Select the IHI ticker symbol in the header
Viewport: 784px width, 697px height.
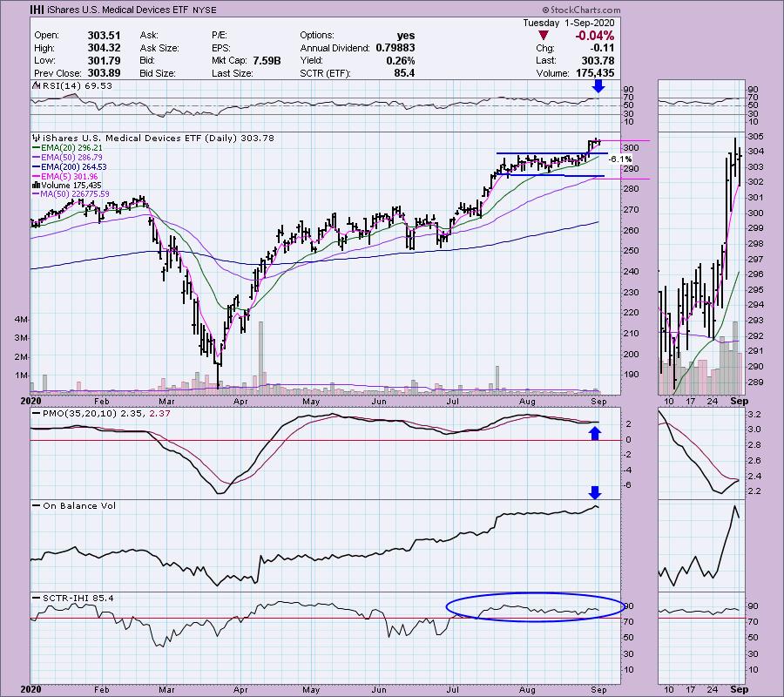[38, 10]
